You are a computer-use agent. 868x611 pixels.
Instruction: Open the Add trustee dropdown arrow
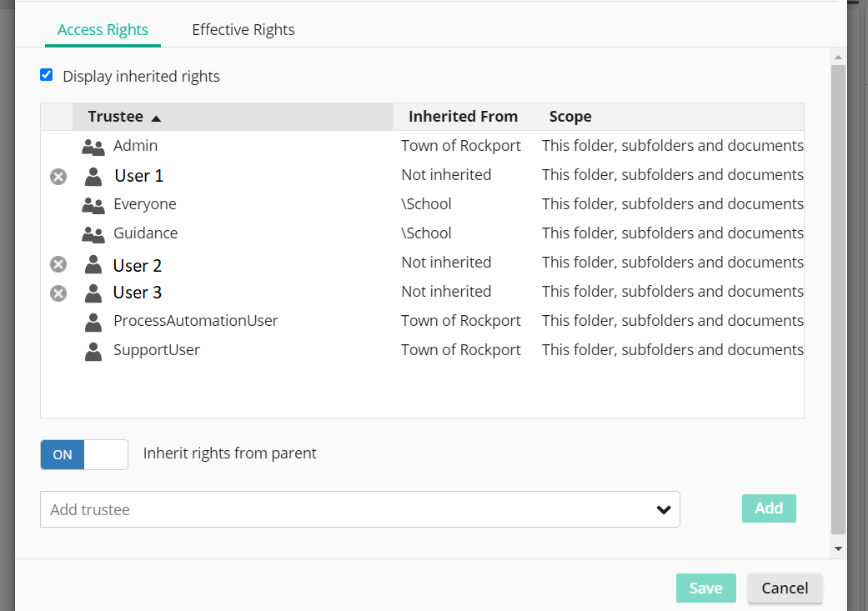[x=664, y=510]
